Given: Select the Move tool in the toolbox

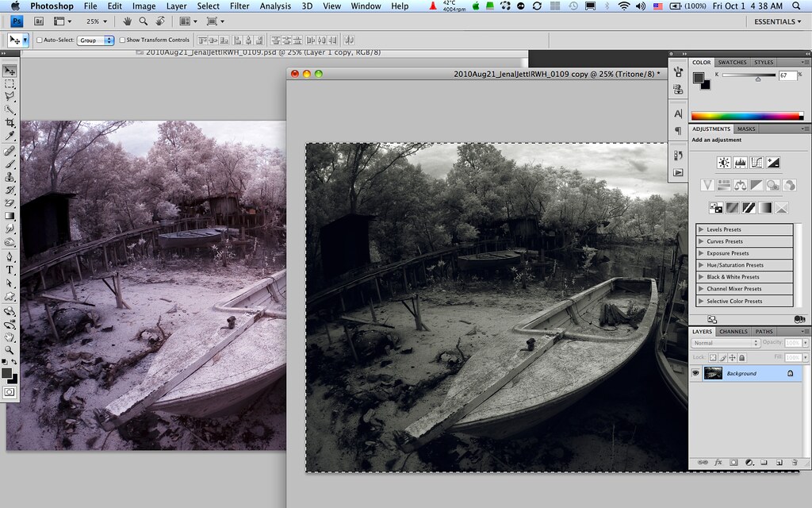Looking at the screenshot, I should click(10, 71).
